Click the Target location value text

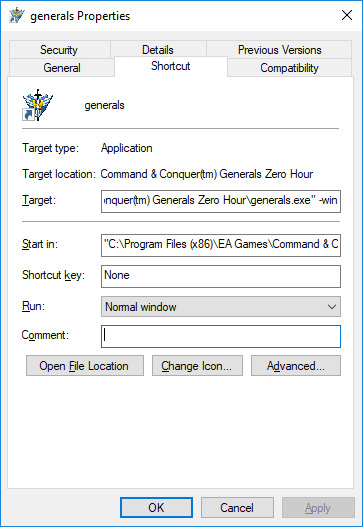[x=207, y=174]
